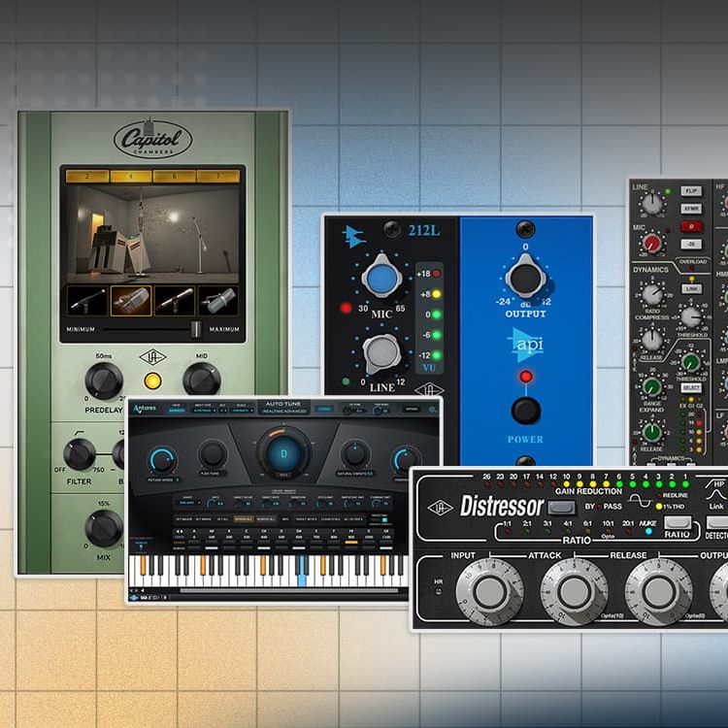Click the compressor RATIO knob on channel strip
Image resolution: width=728 pixels, height=728 pixels.
click(652, 293)
